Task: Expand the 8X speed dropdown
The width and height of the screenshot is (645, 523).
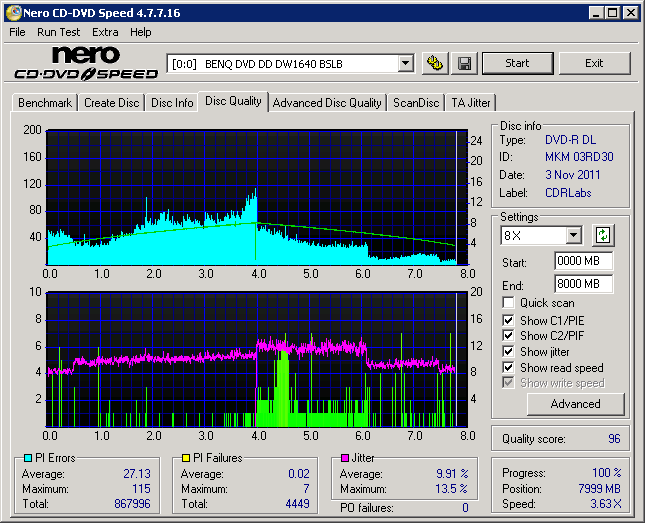Action: (573, 236)
